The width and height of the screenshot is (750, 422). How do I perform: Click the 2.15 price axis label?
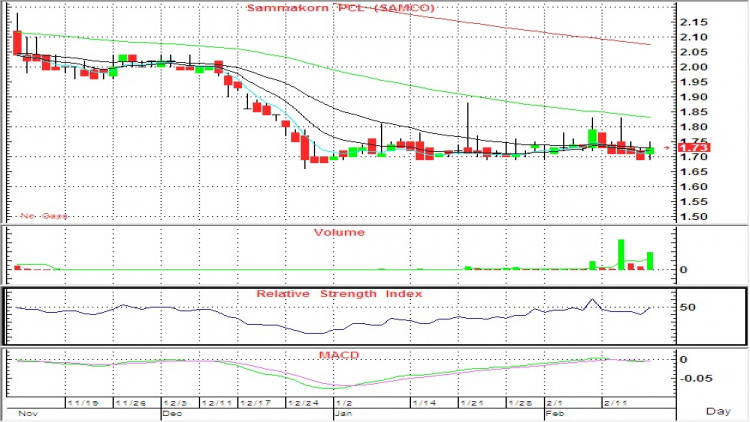click(694, 22)
